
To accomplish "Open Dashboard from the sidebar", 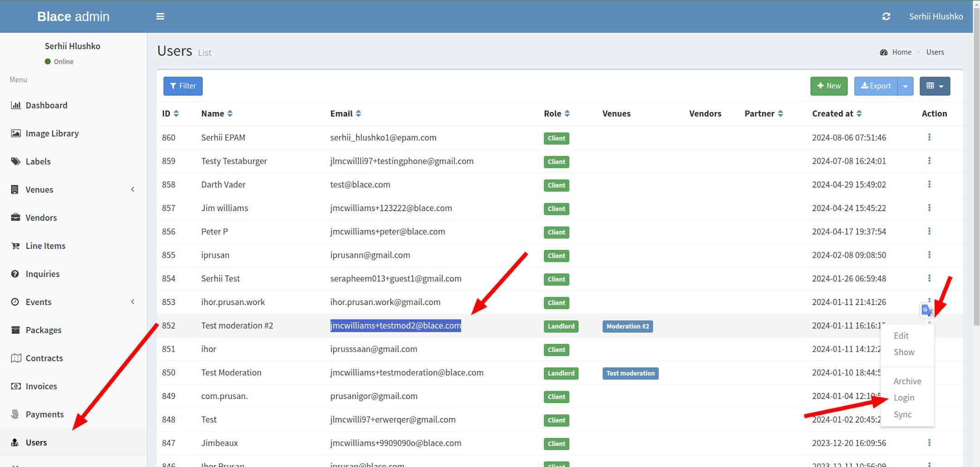I will click(x=46, y=105).
